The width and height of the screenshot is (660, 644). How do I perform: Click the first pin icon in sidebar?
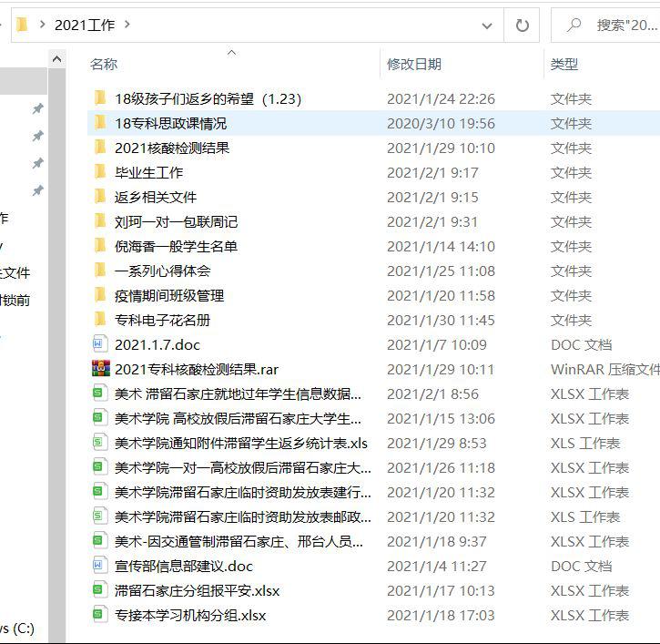38,108
